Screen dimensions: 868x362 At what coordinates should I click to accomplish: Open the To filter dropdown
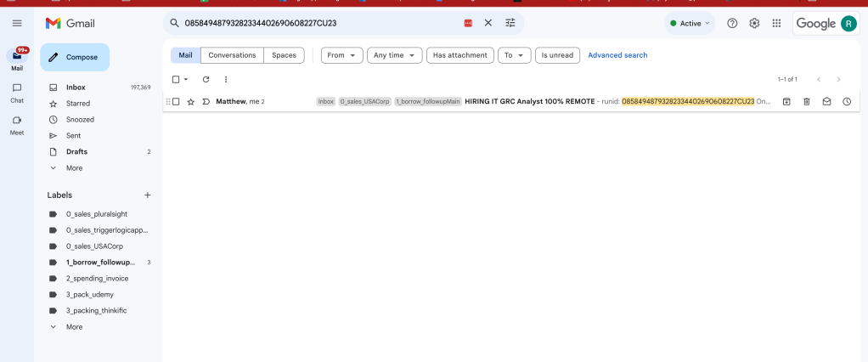[515, 55]
